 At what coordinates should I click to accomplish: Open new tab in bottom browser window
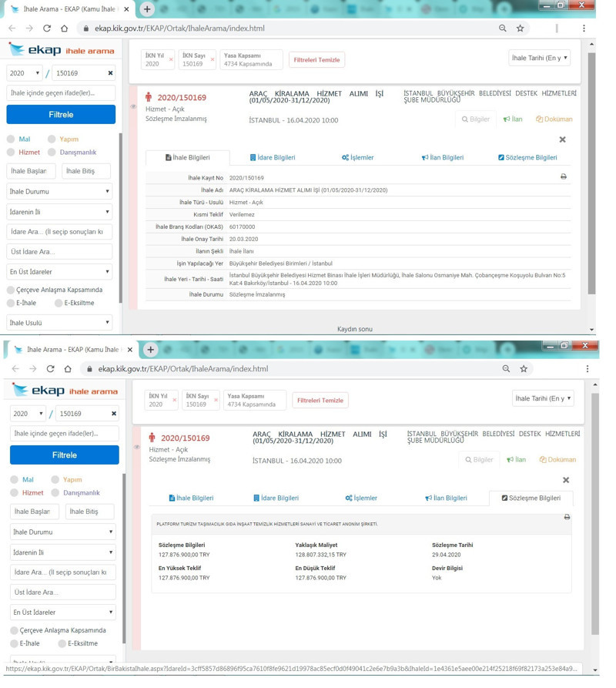coord(151,349)
